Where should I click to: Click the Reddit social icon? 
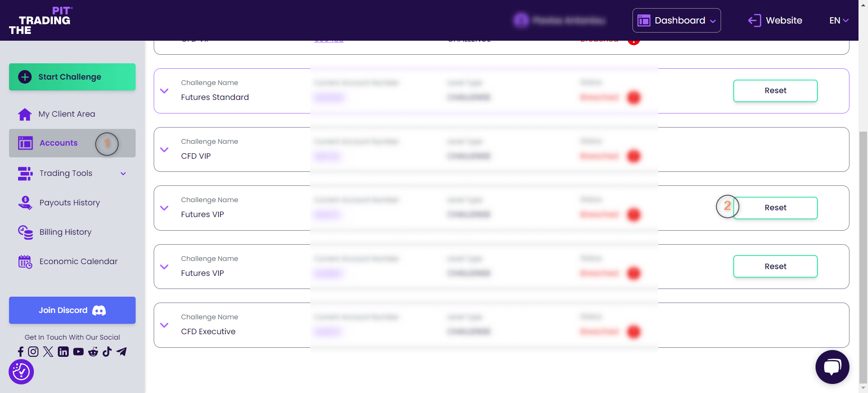click(x=93, y=352)
